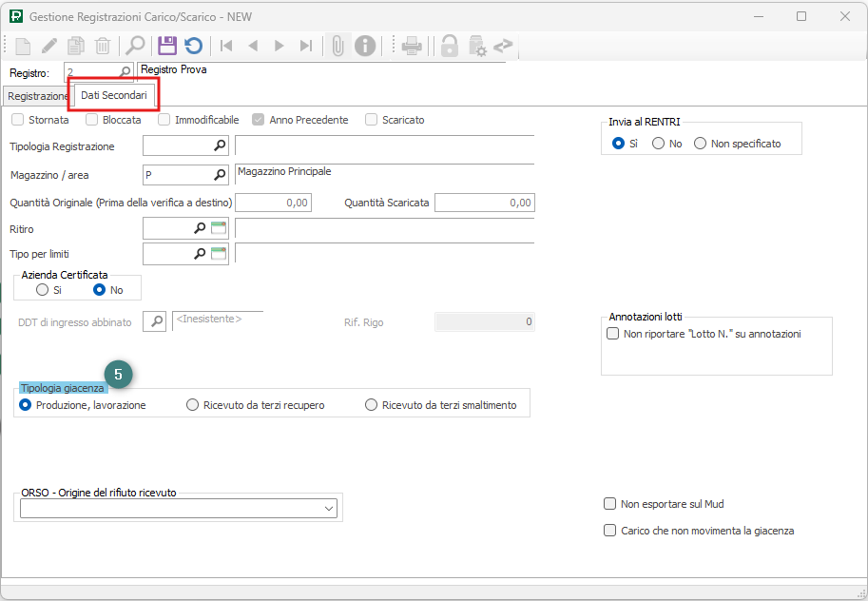
Task: Open attachments with the paperclip icon
Action: (337, 46)
